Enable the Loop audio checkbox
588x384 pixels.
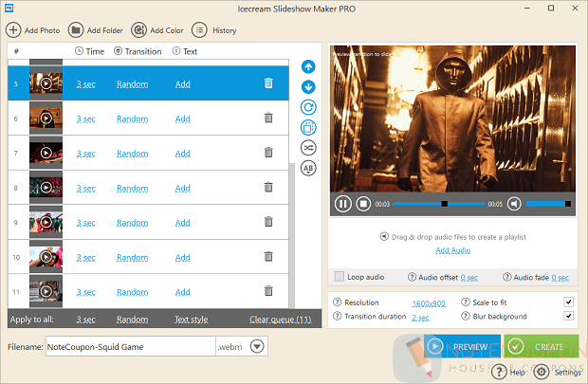pyautogui.click(x=339, y=277)
